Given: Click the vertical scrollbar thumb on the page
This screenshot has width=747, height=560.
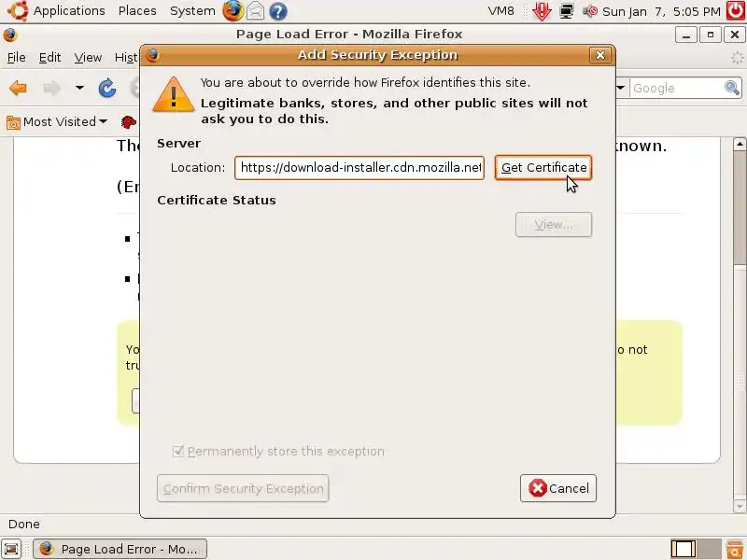Looking at the screenshot, I should pos(740,207).
